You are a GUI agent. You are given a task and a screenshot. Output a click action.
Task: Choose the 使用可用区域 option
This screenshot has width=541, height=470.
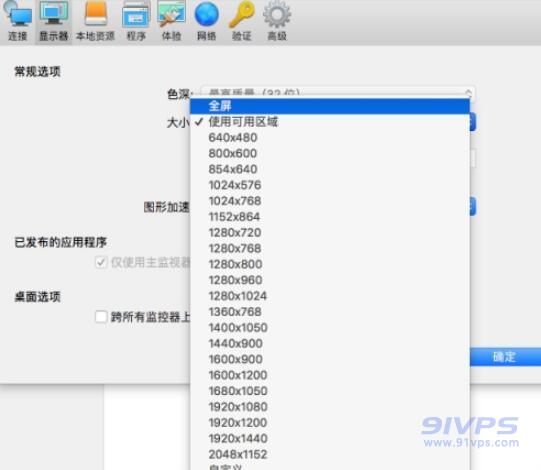point(330,121)
